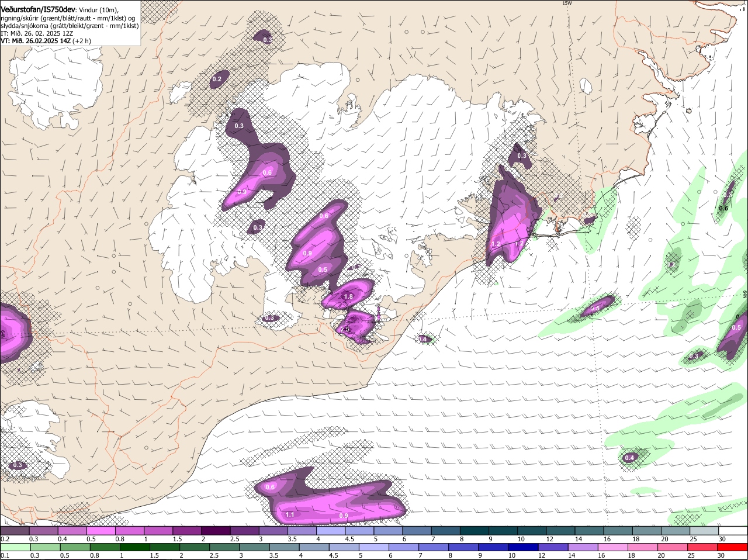Select the white swatch after 30 in upper legend
This screenshot has height=560, width=748.
[x=732, y=531]
